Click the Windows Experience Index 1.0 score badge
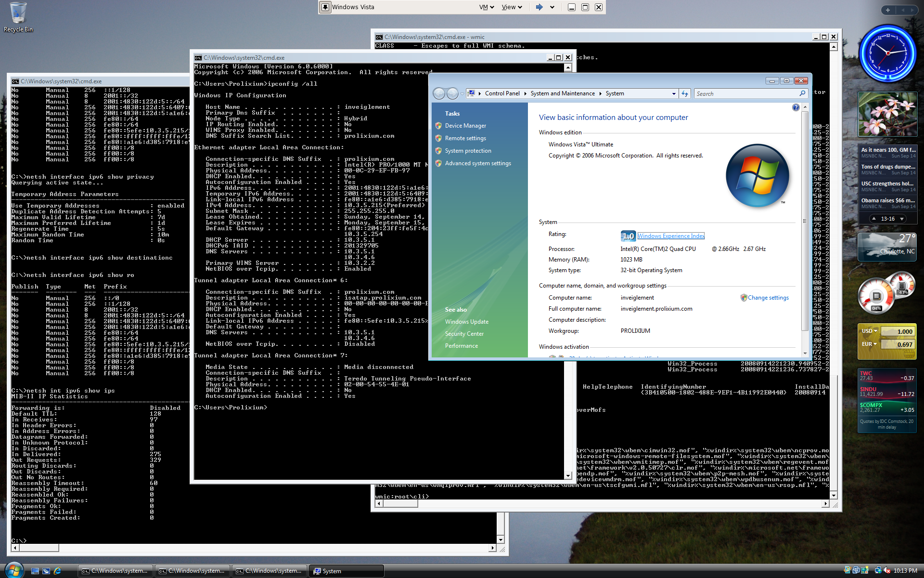 coord(628,236)
